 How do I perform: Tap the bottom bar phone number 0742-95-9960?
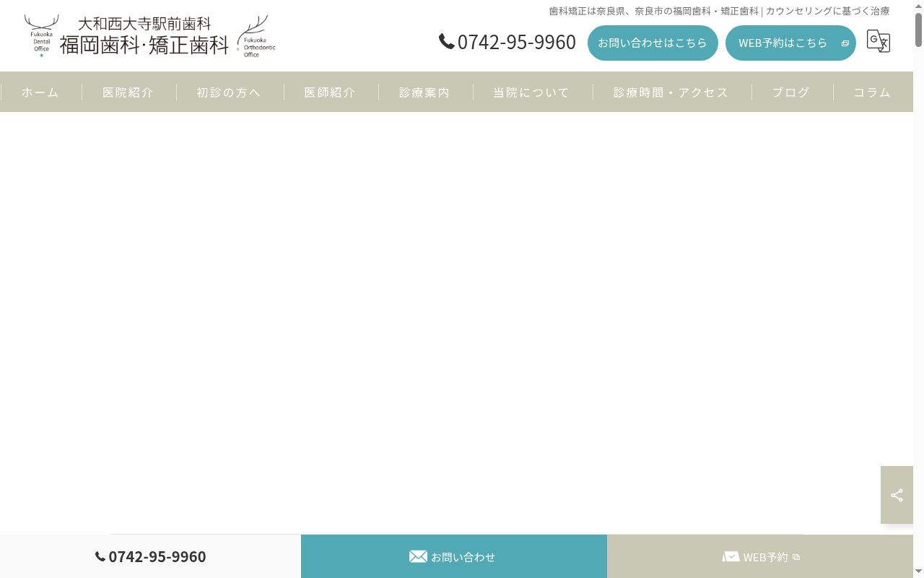157,556
